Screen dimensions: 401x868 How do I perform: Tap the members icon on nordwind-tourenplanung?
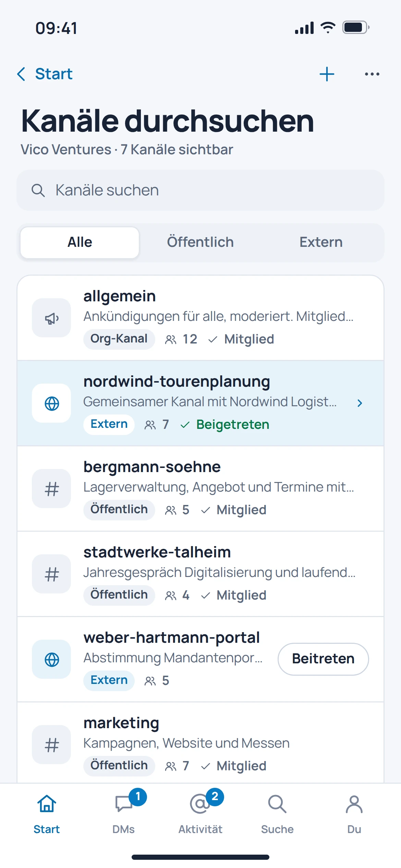150,425
